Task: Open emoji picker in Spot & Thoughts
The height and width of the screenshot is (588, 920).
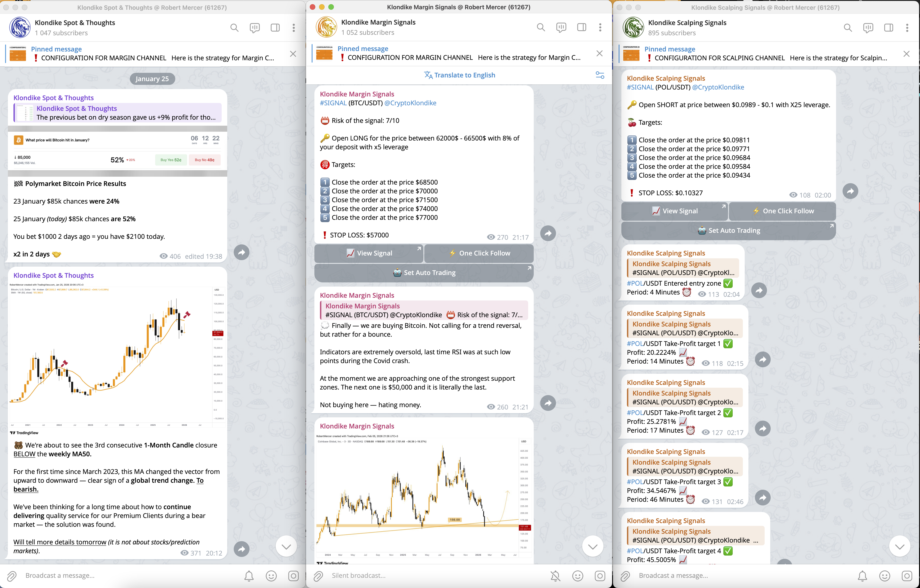Action: tap(271, 576)
